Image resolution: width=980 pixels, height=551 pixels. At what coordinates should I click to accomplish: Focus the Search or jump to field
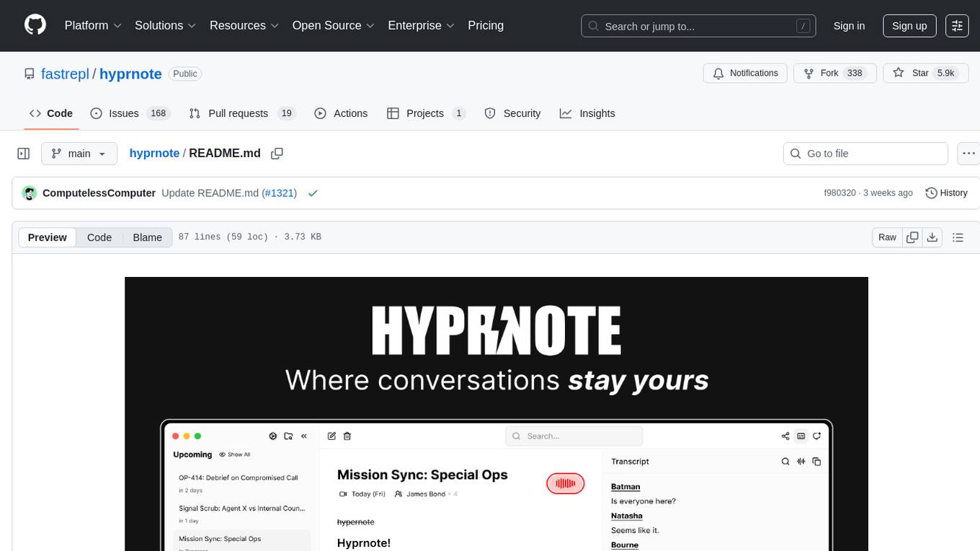(x=698, y=26)
